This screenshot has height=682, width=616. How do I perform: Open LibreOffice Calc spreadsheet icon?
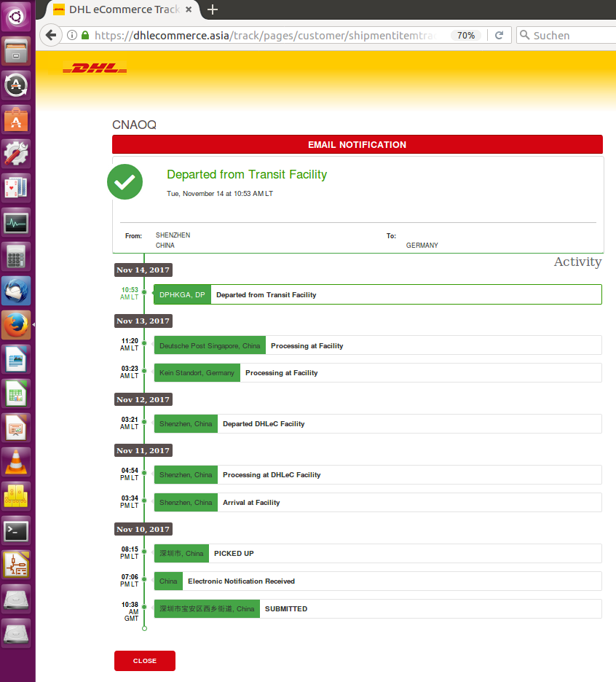click(x=16, y=393)
